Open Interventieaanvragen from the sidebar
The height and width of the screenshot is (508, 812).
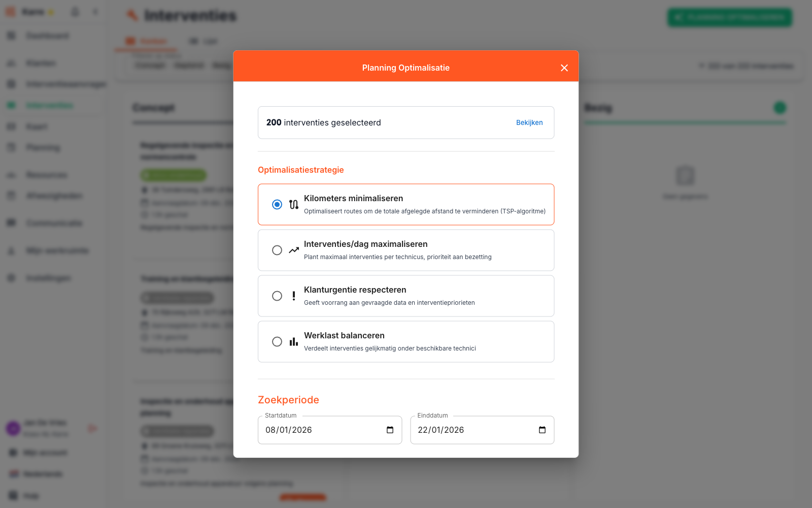(65, 84)
